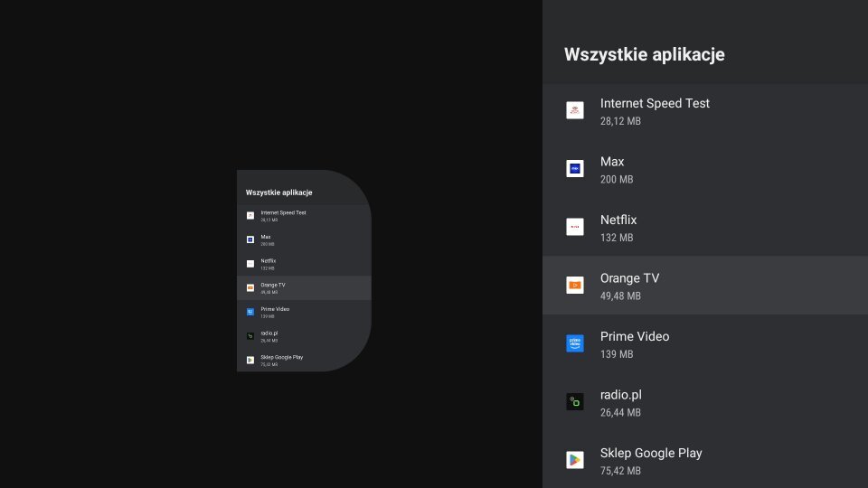Select Max in the app list
This screenshot has width=868, height=488.
705,169
